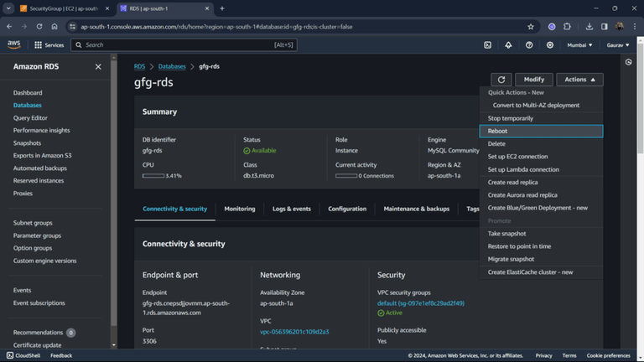Open browser extensions puzzle icon
644x362 pixels.
pyautogui.click(x=567, y=27)
